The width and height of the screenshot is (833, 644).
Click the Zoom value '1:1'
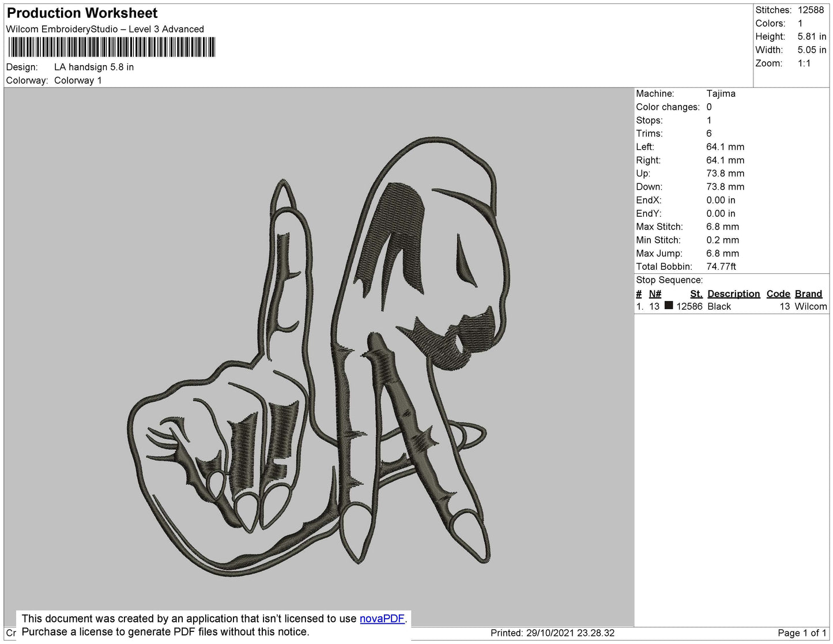point(804,63)
